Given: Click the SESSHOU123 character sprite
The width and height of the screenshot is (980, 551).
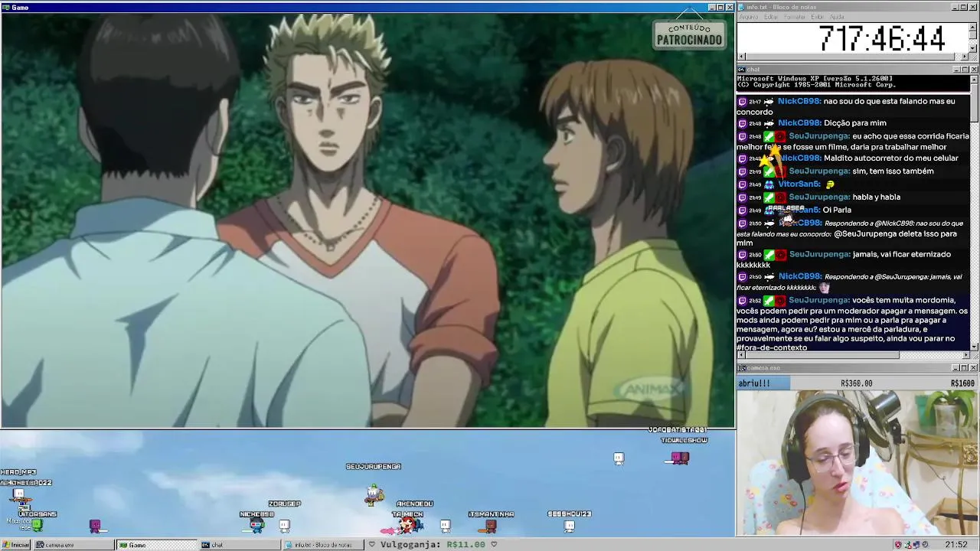Looking at the screenshot, I should tap(569, 526).
